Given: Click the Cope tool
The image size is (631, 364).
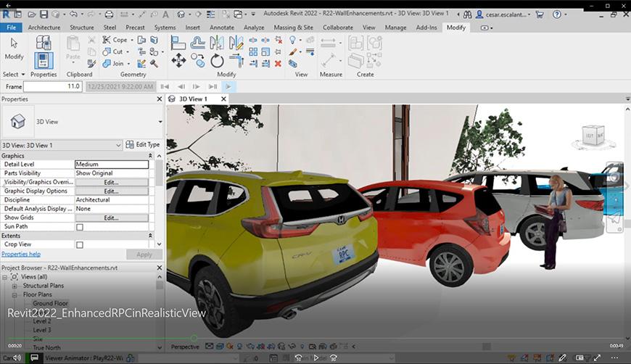Looking at the screenshot, I should click(115, 40).
